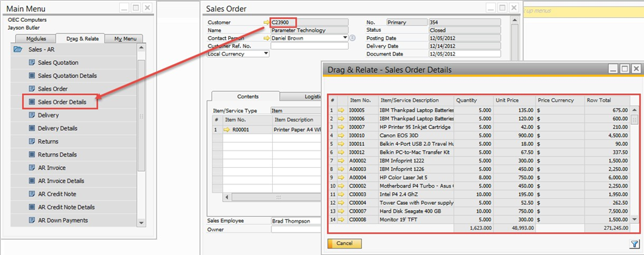Click the AR Credit Note icon
Image resolution: width=644 pixels, height=255 pixels.
pos(32,194)
